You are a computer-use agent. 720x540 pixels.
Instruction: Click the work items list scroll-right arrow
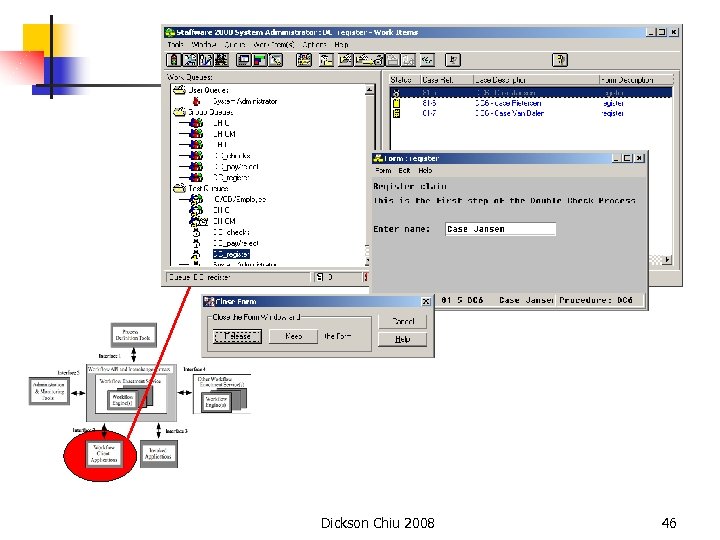click(667, 260)
